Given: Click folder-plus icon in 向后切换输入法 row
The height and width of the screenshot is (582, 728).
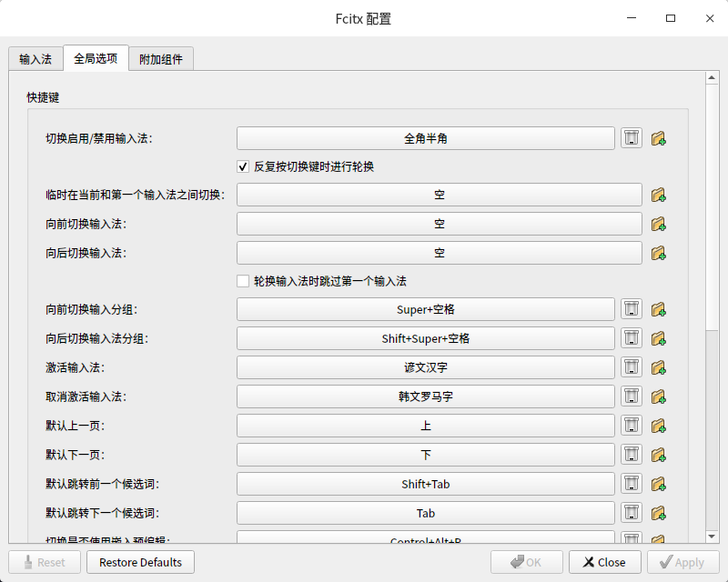Looking at the screenshot, I should pyautogui.click(x=658, y=253).
